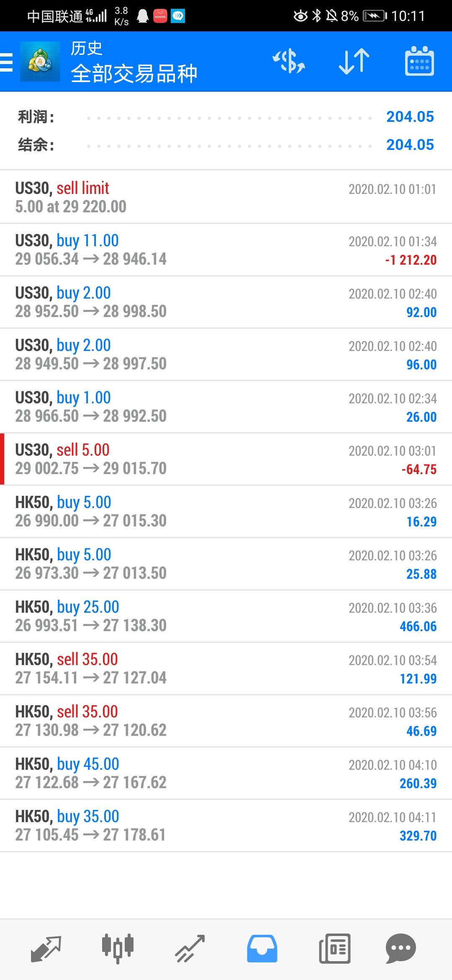This screenshot has width=452, height=980.
Task: Select the History inbox tab
Action: [262, 948]
